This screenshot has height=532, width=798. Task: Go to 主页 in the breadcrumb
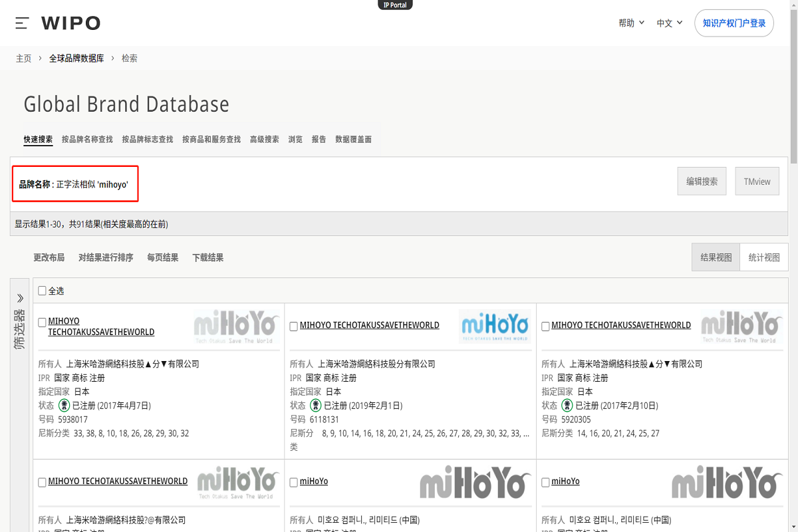(24, 59)
